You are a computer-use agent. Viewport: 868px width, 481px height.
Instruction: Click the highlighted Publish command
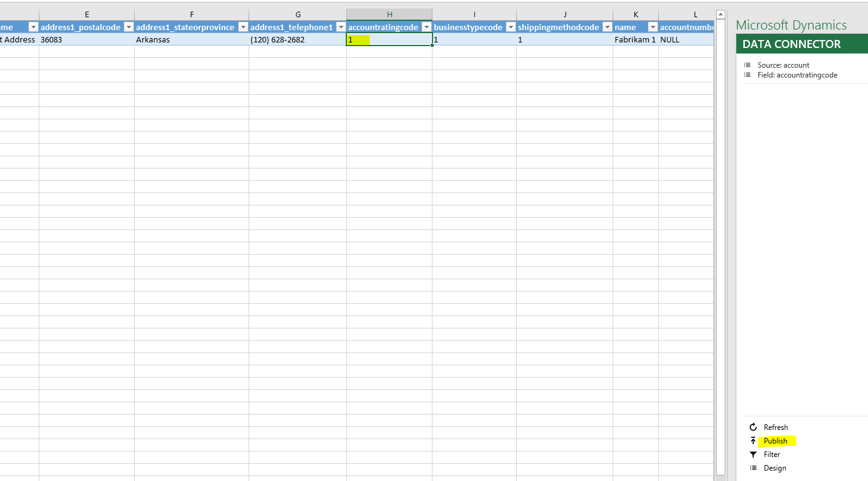click(774, 440)
